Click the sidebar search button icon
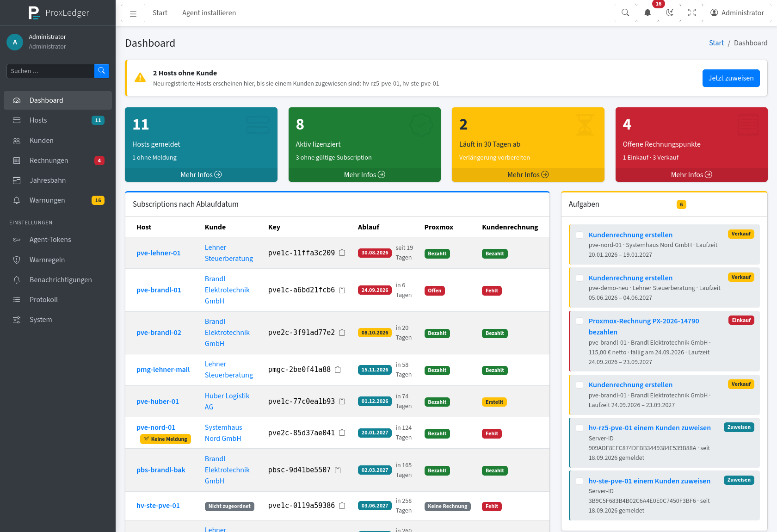The image size is (777, 532). point(102,71)
